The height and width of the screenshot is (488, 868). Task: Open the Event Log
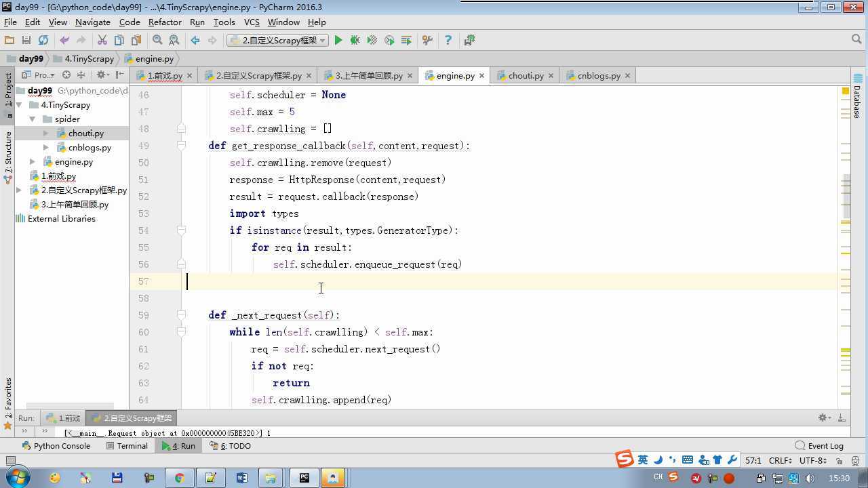point(819,446)
